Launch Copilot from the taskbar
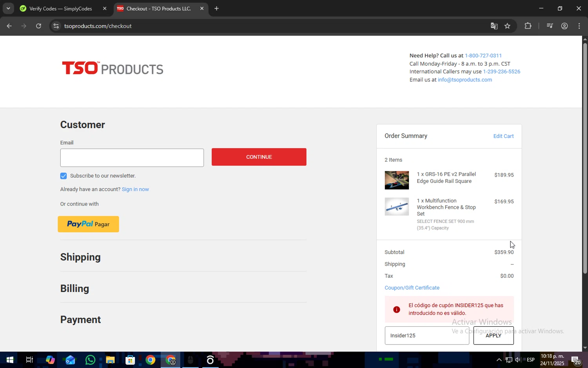Viewport: 588px width, 368px height. click(50, 360)
